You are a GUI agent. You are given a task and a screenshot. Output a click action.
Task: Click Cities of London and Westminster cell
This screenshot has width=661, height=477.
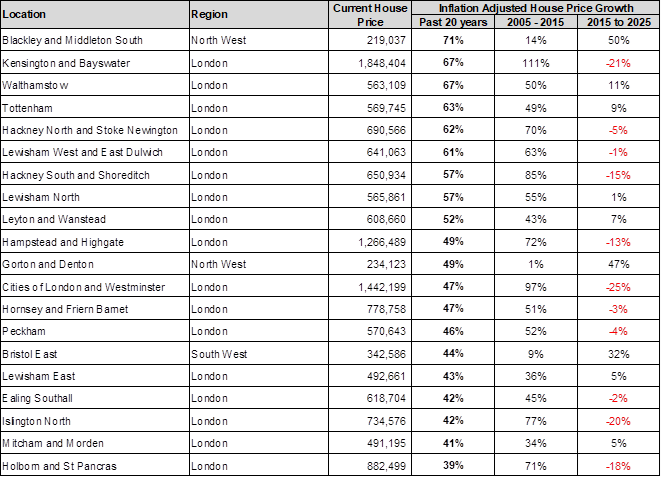(94, 287)
